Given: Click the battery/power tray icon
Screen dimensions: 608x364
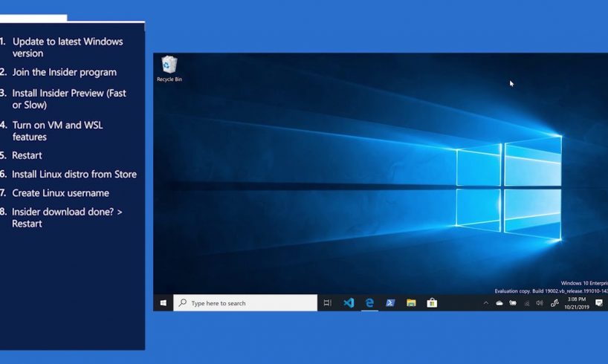Looking at the screenshot, I should [x=513, y=303].
